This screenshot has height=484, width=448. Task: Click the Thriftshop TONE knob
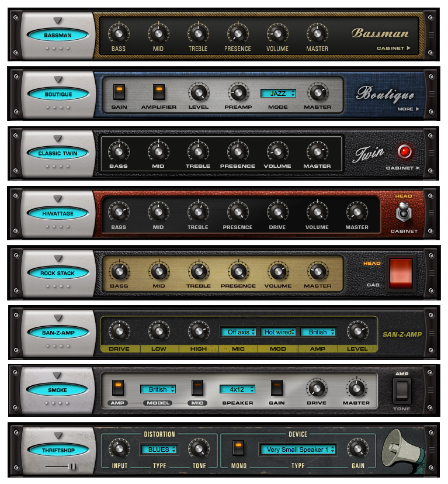click(199, 448)
